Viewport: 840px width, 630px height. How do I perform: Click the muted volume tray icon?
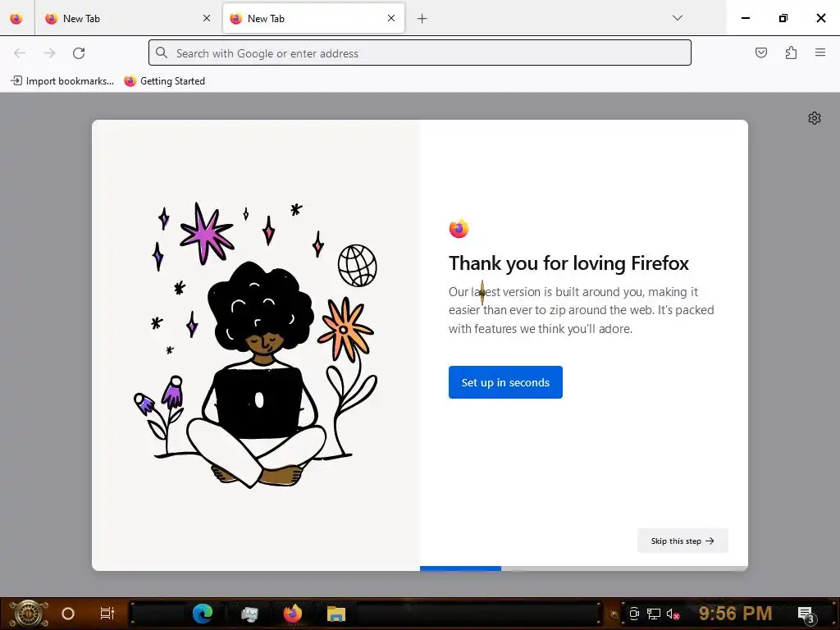(673, 614)
